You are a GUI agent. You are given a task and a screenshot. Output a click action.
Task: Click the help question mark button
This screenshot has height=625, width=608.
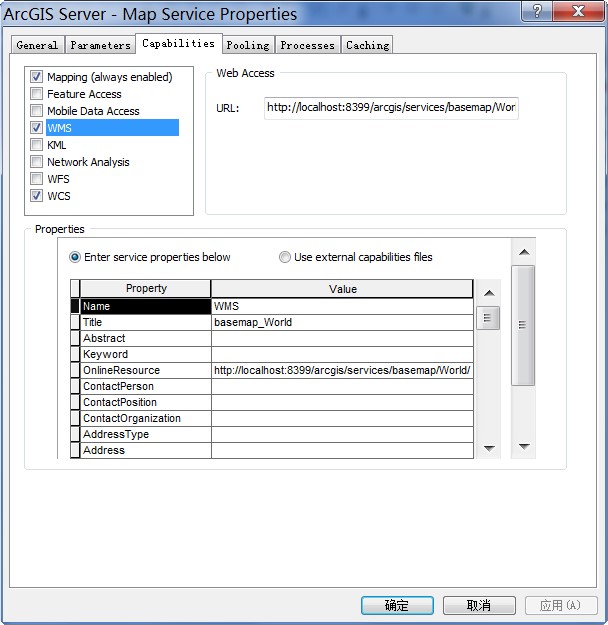[538, 12]
